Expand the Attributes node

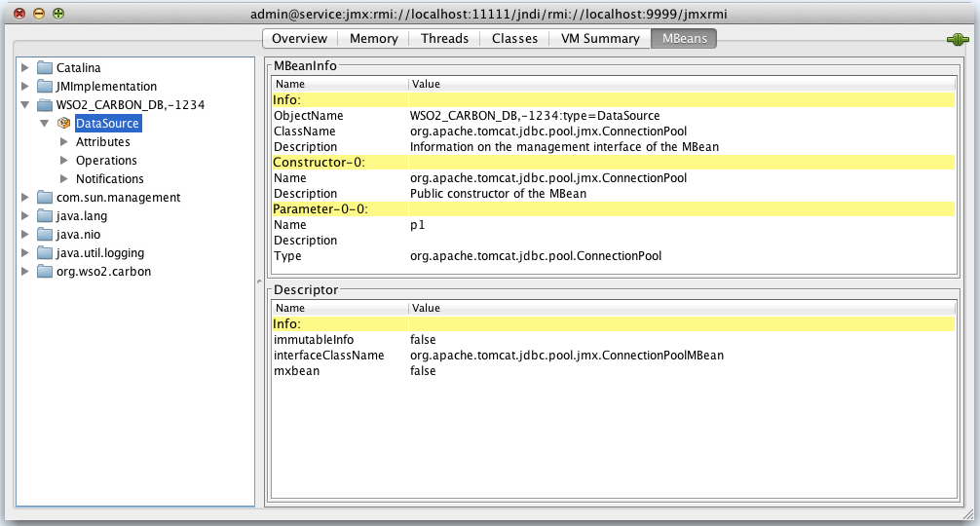point(64,142)
